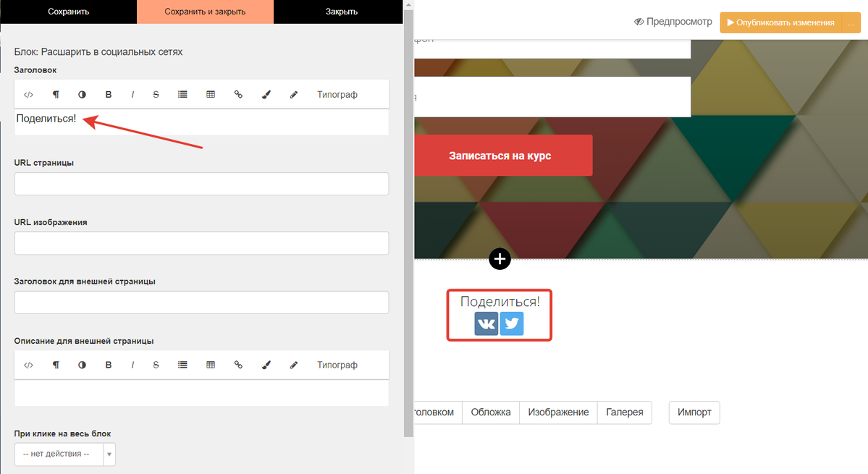This screenshot has width=868, height=474.
Task: Focus 'Заголовок для внешней страницы' input field
Action: [x=201, y=302]
